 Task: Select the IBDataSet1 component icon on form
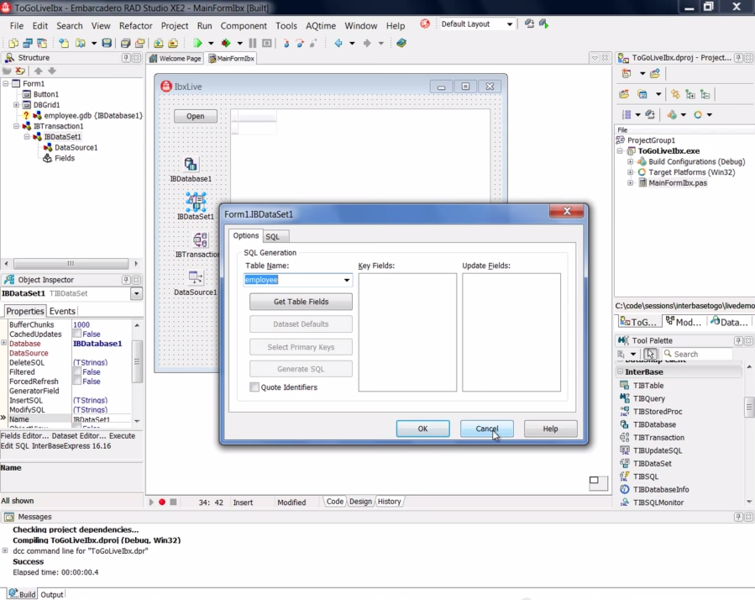point(195,202)
